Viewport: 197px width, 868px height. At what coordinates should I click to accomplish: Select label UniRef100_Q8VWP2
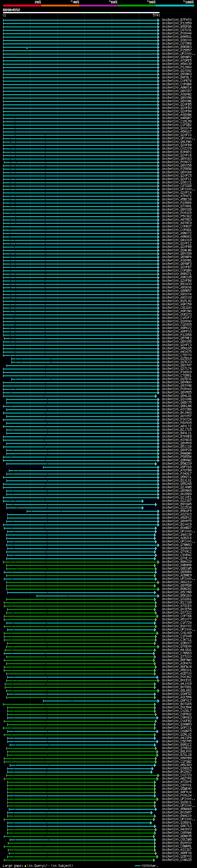[x=177, y=57]
